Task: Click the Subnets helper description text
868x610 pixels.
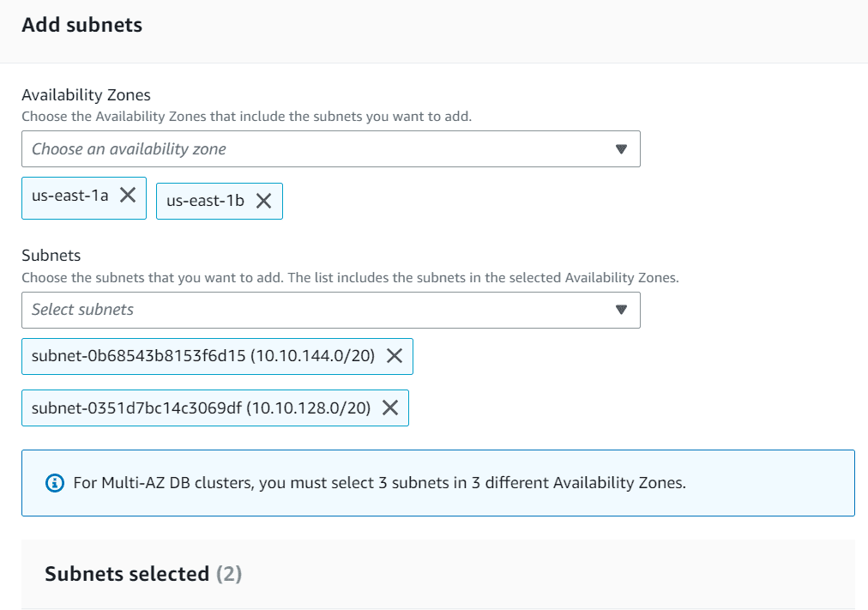Action: [350, 278]
